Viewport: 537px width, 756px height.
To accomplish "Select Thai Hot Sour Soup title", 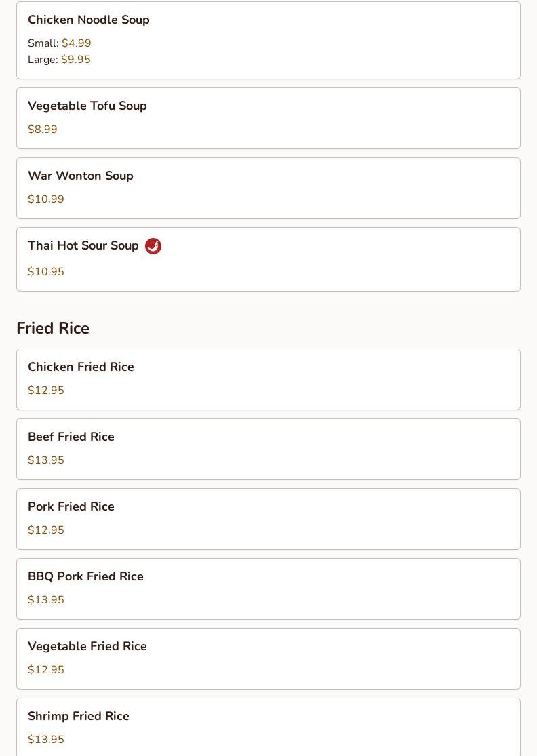I will click(x=83, y=246).
